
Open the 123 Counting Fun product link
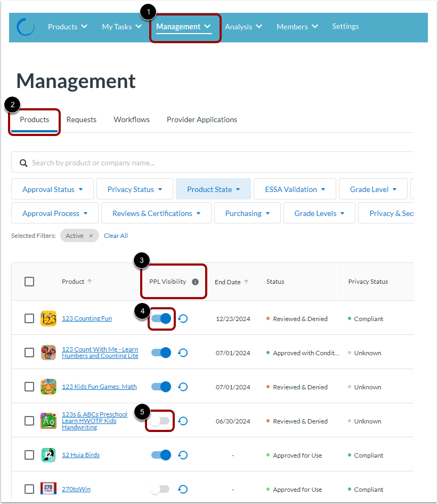click(x=87, y=318)
